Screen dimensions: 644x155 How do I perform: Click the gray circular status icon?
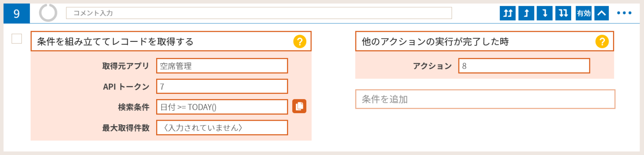[x=48, y=13]
